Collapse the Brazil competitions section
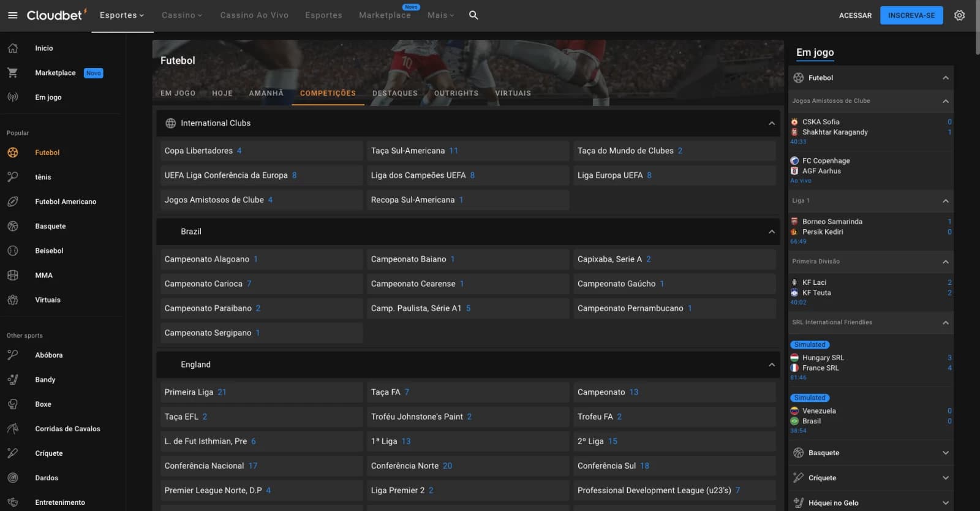This screenshot has height=511, width=980. tap(772, 232)
